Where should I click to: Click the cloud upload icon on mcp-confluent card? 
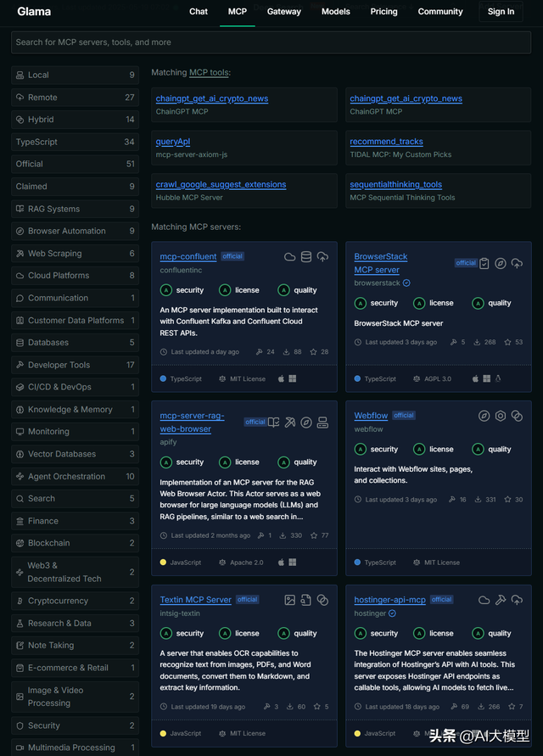[322, 257]
